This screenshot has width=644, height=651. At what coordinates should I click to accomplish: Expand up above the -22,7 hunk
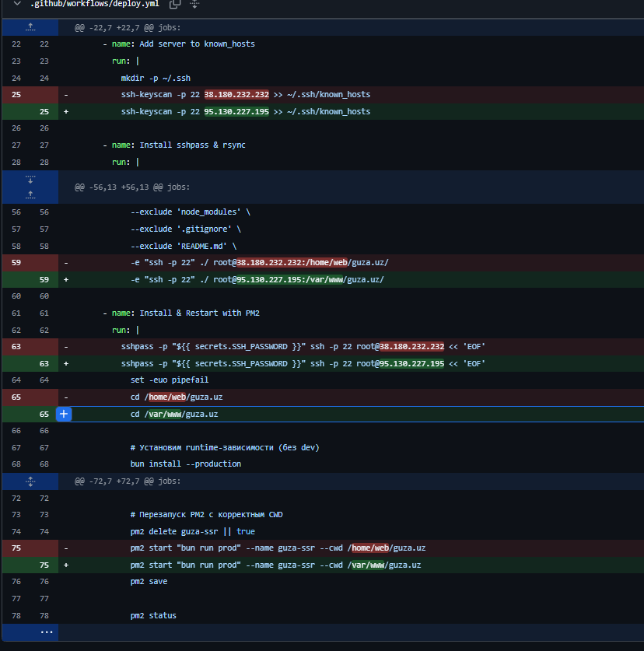pyautogui.click(x=30, y=27)
